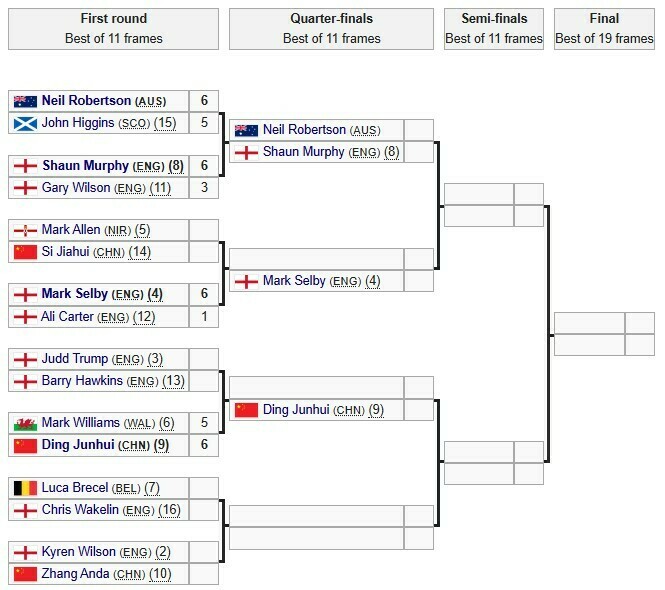
Task: Click the Scottish flag beside John Higgins
Action: click(25, 123)
